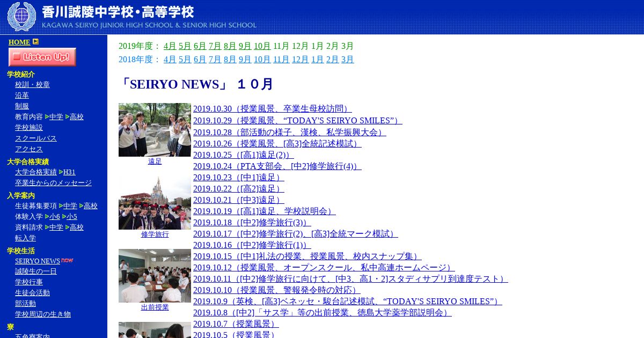Select 2019年度 10月 archive
The height and width of the screenshot is (338, 644).
coord(262,46)
